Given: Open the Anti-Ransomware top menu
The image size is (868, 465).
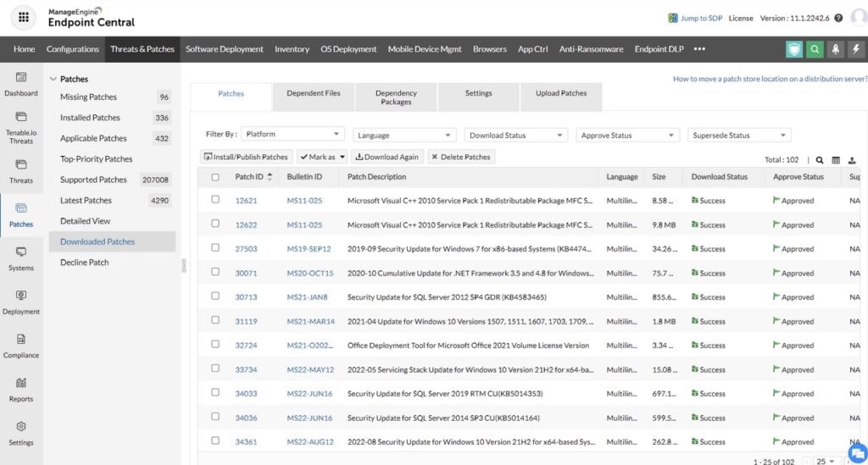Looking at the screenshot, I should point(591,49).
